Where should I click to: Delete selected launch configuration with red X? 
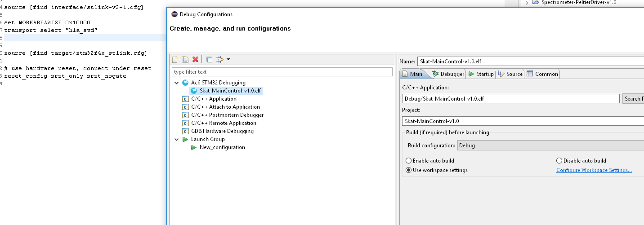tap(195, 59)
